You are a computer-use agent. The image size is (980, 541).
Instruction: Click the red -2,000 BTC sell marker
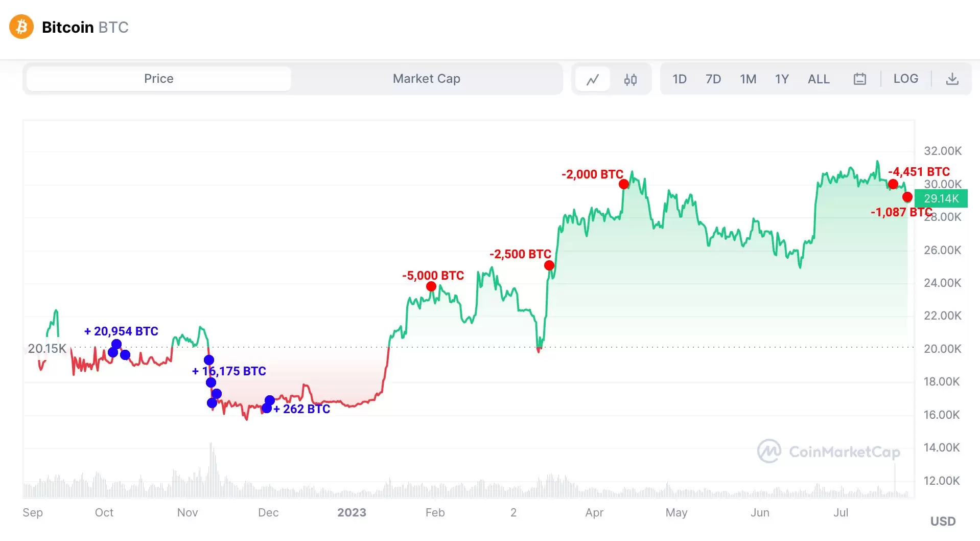(624, 184)
